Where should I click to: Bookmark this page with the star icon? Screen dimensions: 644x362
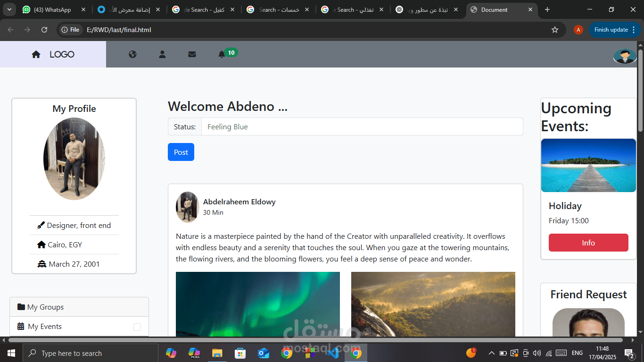(x=555, y=30)
